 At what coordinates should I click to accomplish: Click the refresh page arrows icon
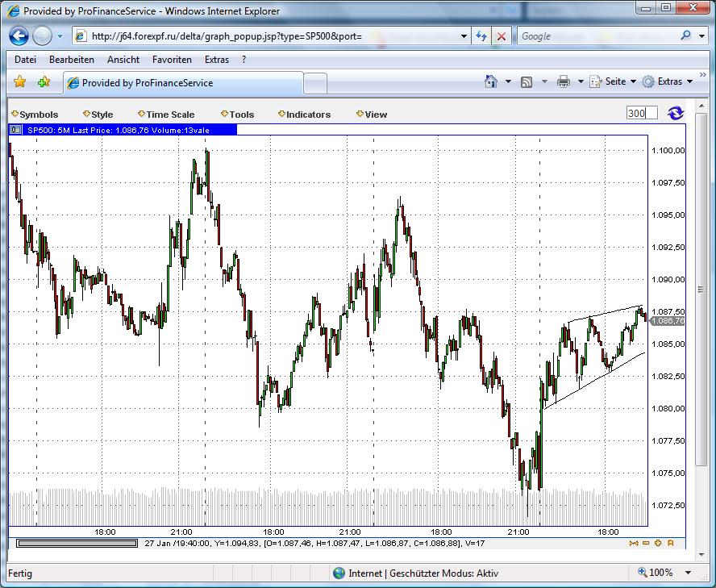481,36
